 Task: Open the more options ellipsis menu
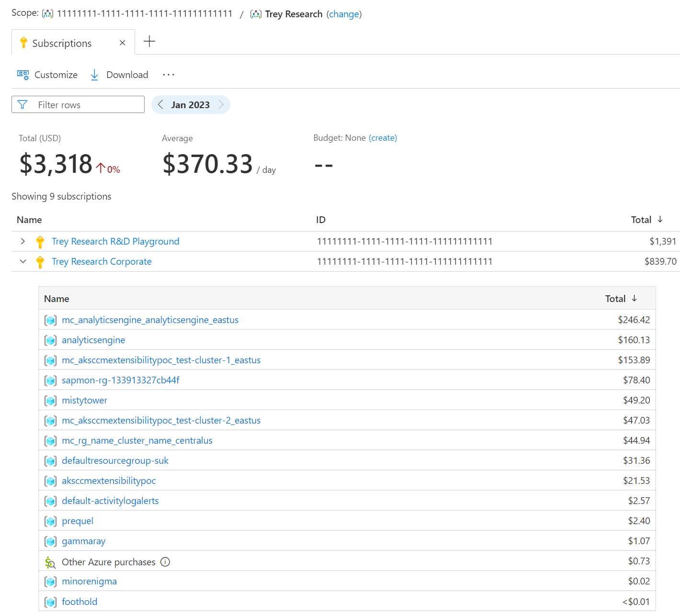(169, 75)
